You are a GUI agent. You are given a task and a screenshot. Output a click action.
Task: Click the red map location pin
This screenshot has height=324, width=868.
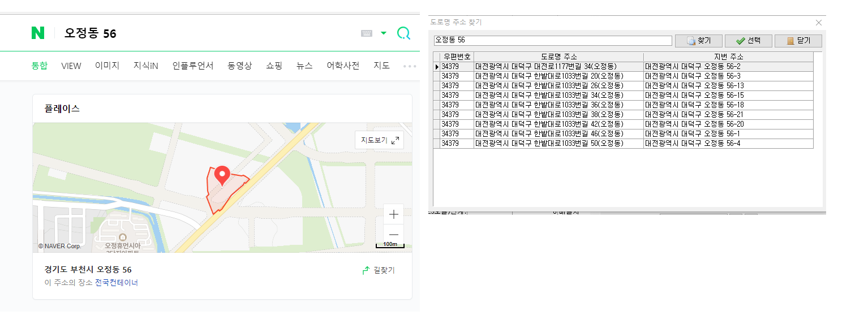pos(222,175)
